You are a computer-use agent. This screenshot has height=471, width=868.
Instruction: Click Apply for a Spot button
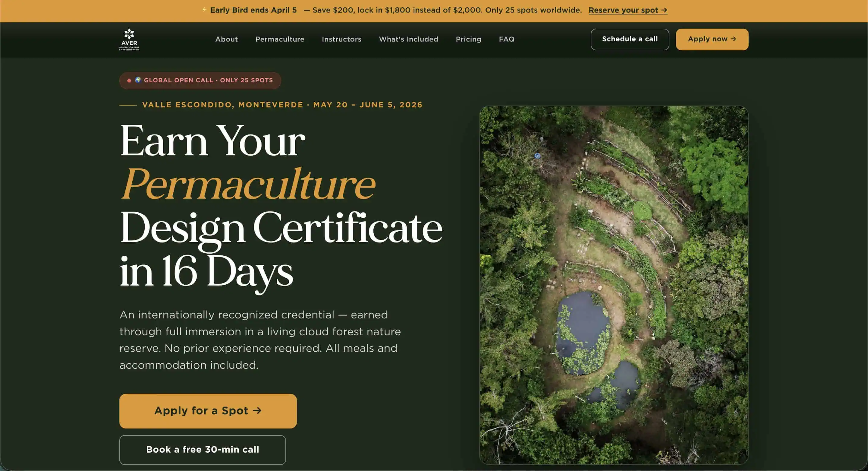tap(208, 411)
